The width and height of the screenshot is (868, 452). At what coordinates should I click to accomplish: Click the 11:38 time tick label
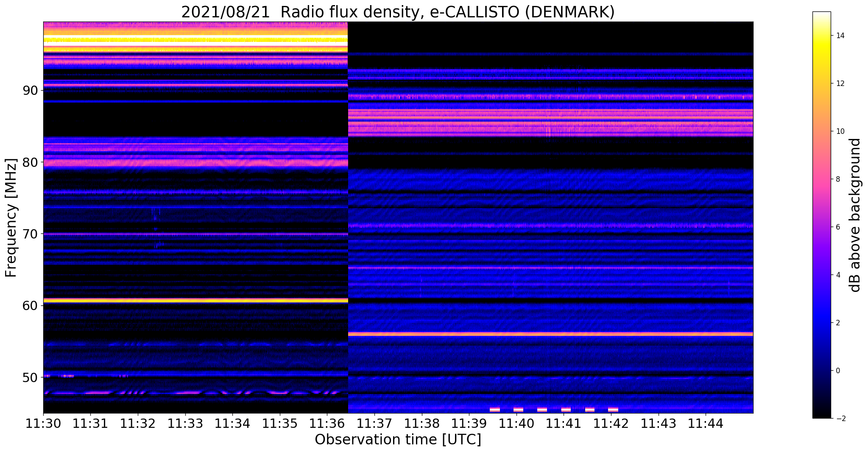click(422, 424)
